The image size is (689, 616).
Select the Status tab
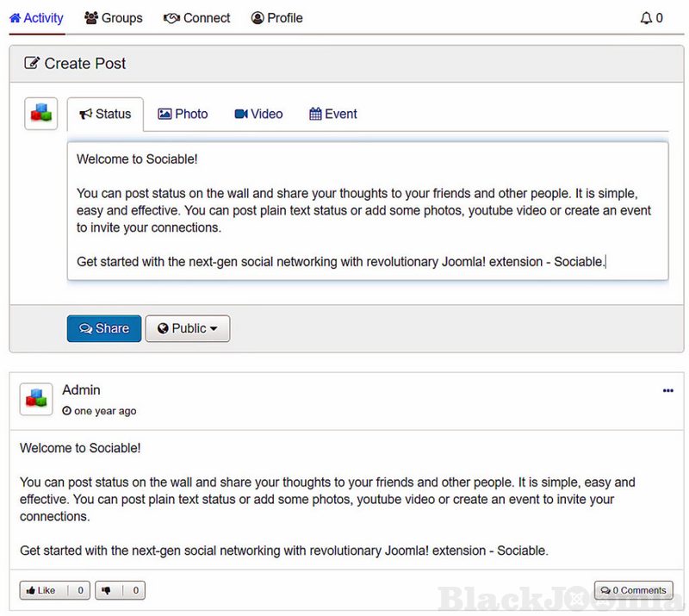pyautogui.click(x=105, y=115)
